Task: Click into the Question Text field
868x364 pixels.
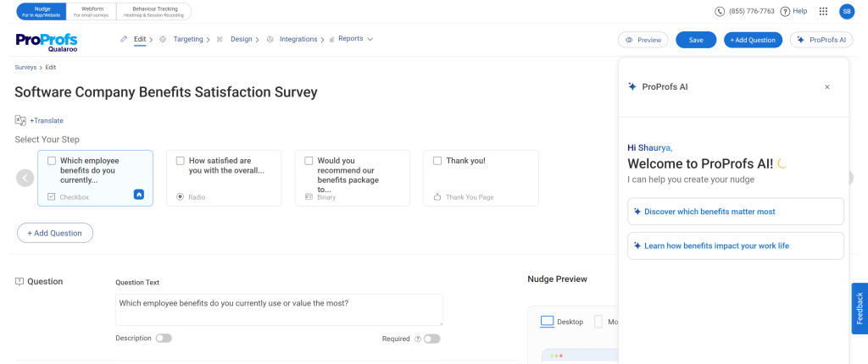Action: [279, 310]
